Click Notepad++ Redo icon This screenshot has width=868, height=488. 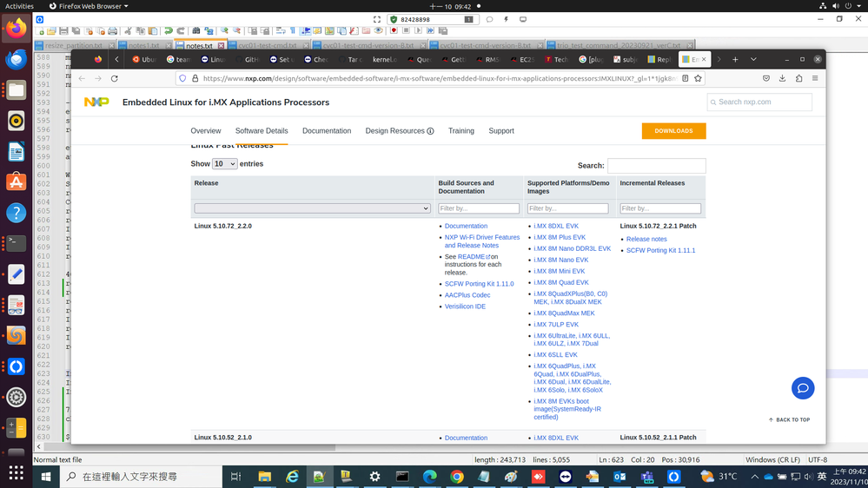click(x=181, y=31)
